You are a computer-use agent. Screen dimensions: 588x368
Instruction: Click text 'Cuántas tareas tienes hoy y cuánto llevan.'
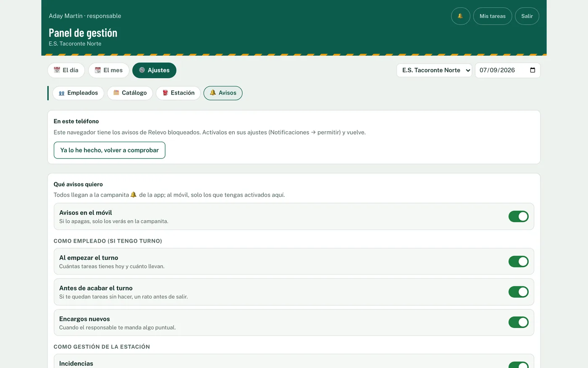click(112, 266)
